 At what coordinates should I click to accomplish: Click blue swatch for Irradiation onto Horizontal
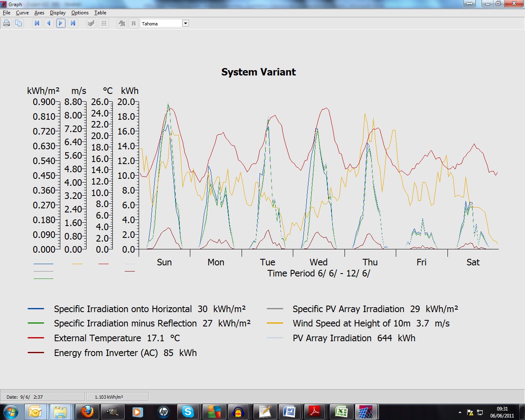pos(36,308)
